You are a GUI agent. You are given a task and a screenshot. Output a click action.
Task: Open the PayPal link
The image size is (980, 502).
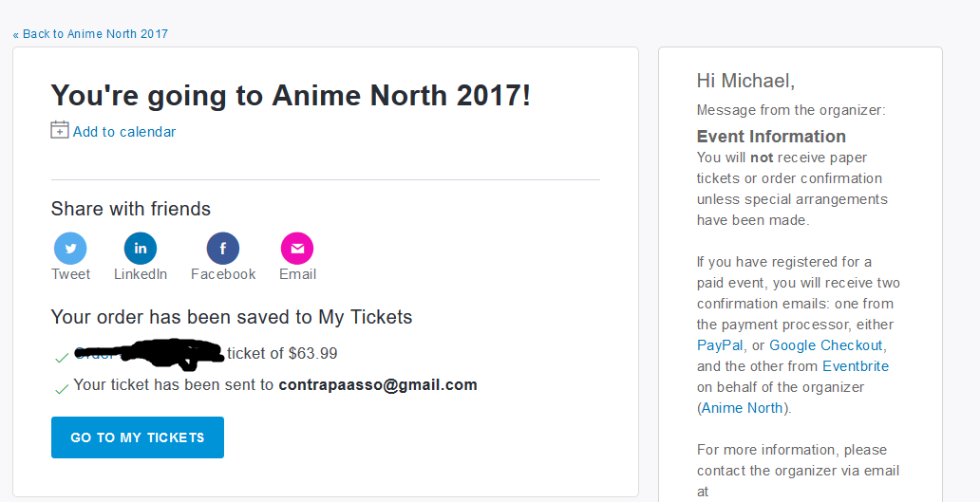click(720, 345)
